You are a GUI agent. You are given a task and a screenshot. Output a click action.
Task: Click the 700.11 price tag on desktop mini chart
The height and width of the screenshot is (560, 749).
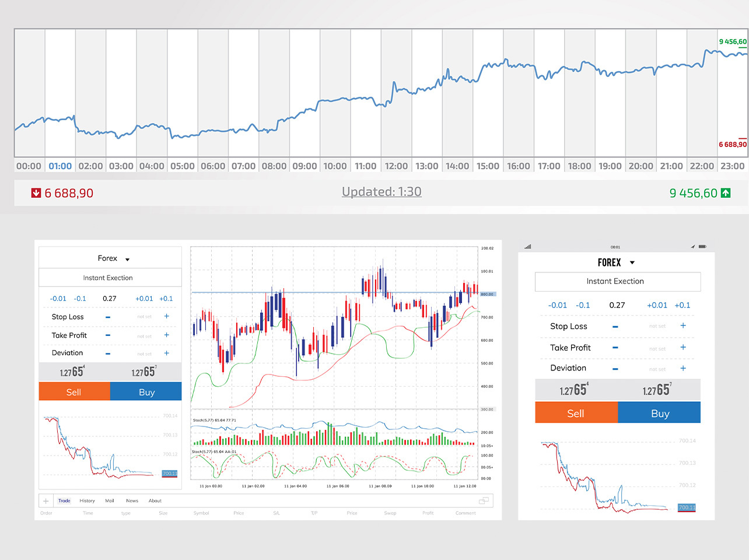pyautogui.click(x=169, y=474)
